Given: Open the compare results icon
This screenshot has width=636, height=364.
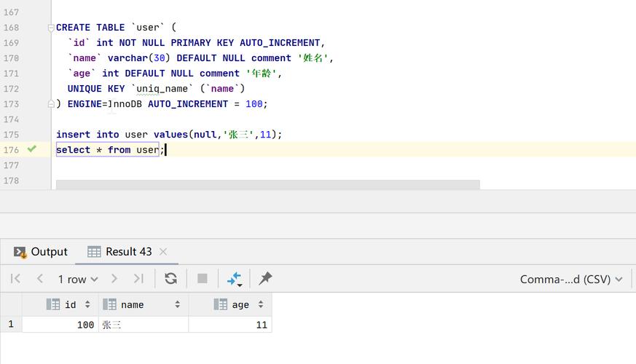Looking at the screenshot, I should pos(235,279).
